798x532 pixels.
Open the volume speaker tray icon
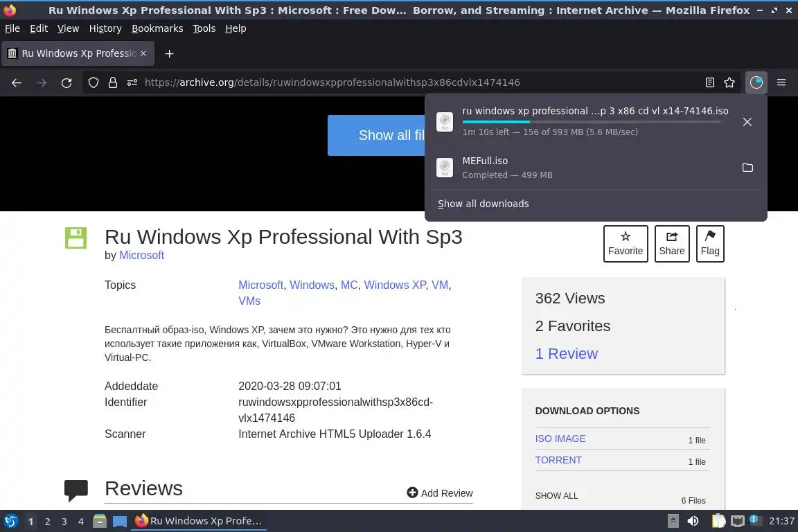693,522
